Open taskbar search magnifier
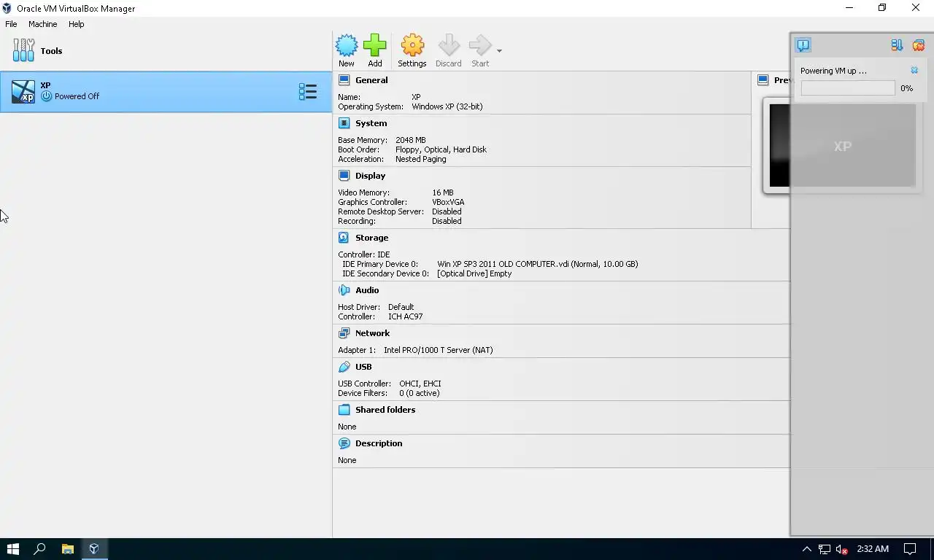This screenshot has height=560, width=934. point(39,549)
